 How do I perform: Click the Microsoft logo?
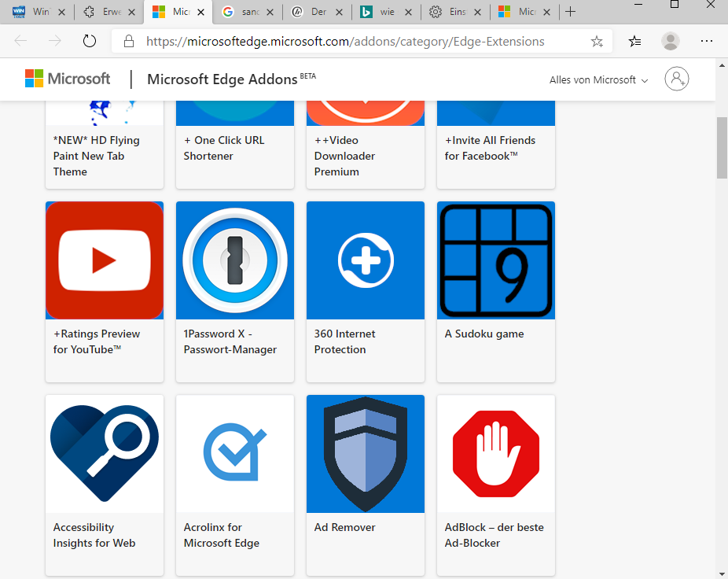coord(68,79)
